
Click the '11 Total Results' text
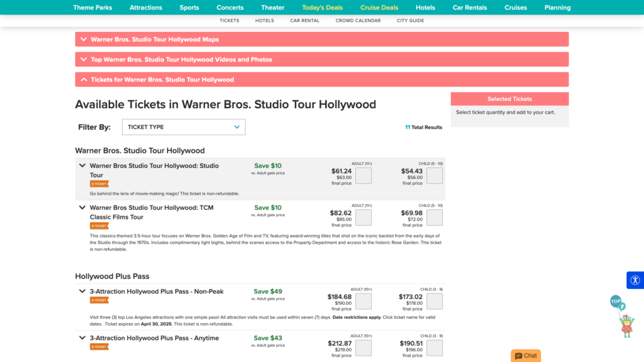423,127
